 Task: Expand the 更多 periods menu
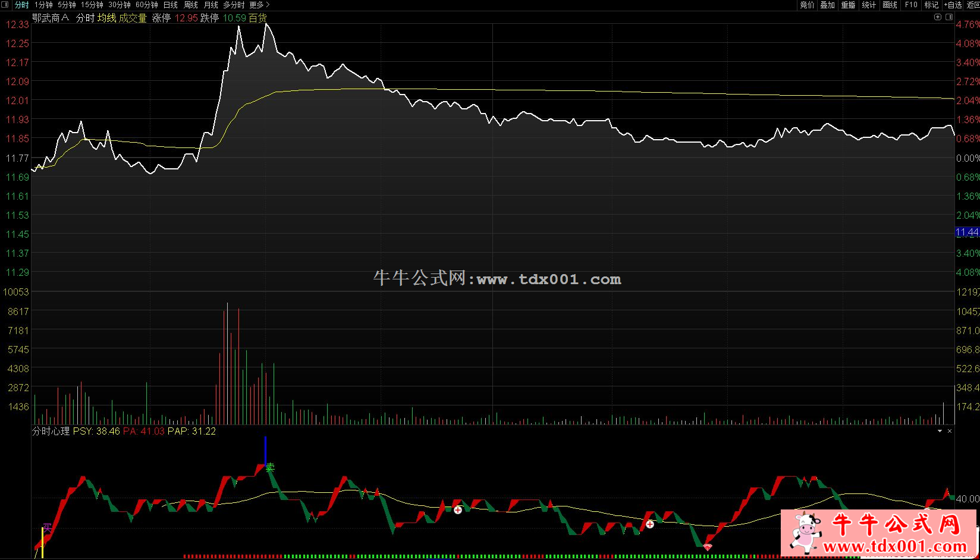pos(259,5)
